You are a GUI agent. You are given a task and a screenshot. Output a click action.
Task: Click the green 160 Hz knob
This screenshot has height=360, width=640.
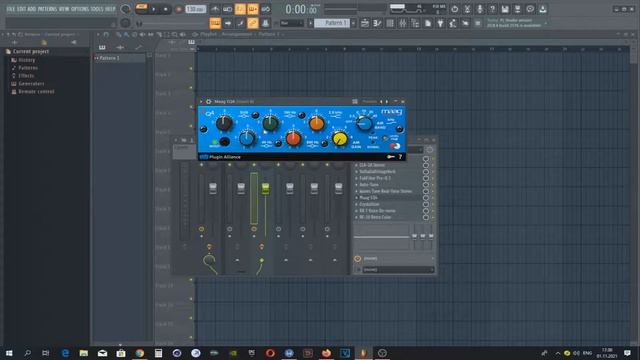270,122
